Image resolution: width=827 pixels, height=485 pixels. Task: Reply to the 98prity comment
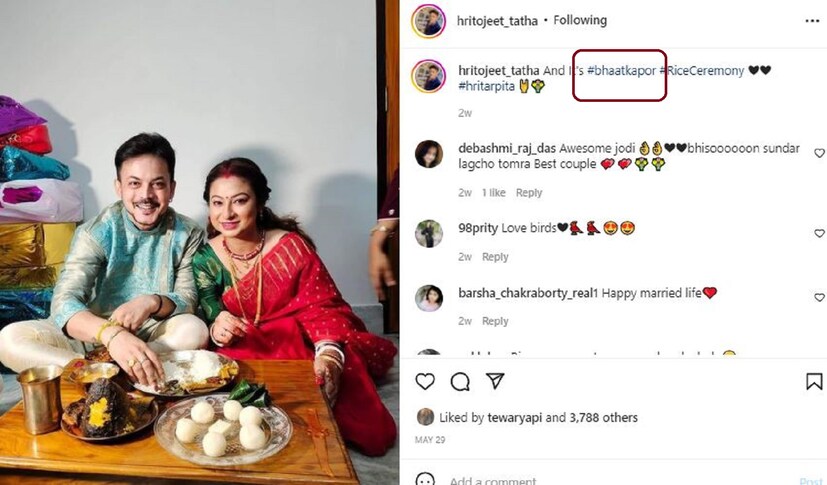point(495,257)
